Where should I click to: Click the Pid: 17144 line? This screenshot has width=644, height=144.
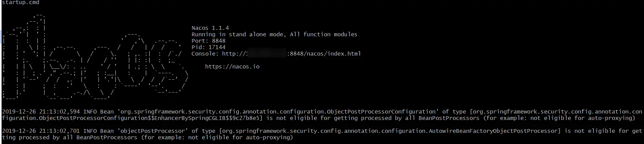coord(208,47)
